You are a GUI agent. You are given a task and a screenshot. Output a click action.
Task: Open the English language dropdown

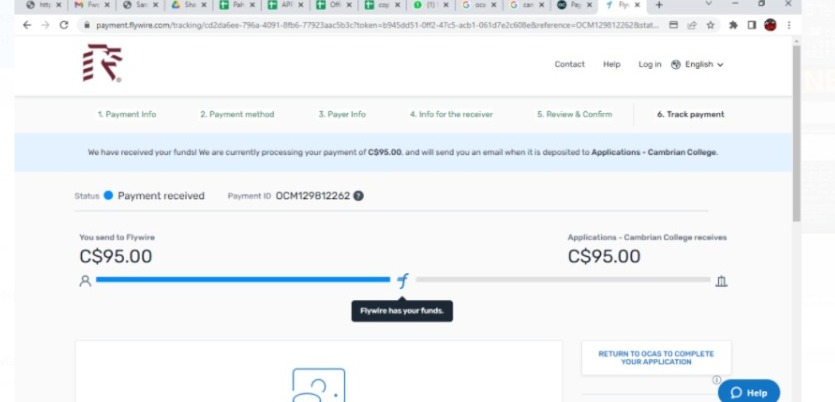point(704,64)
